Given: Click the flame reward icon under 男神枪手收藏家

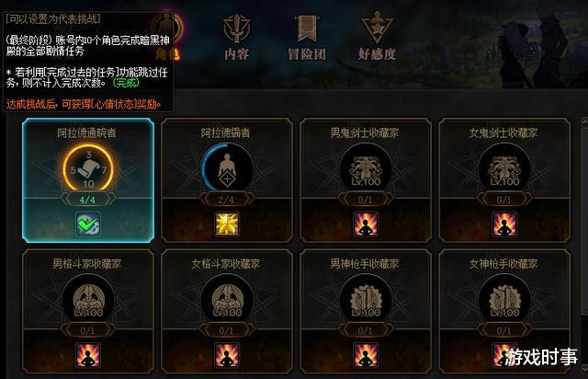Looking at the screenshot, I should point(366,355).
